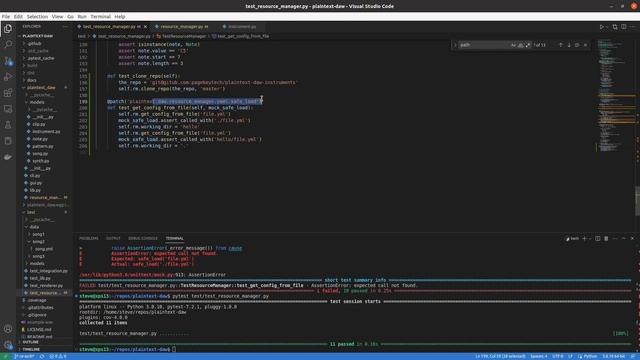640x360 pixels.
Task: Open Explorer more actions ellipsis
Action: [x=65, y=27]
